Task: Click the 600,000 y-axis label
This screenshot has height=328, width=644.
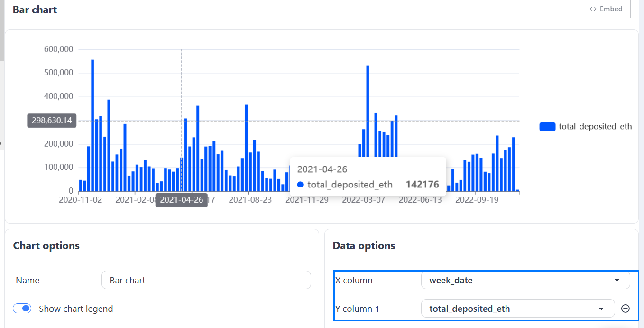Action: tap(58, 49)
